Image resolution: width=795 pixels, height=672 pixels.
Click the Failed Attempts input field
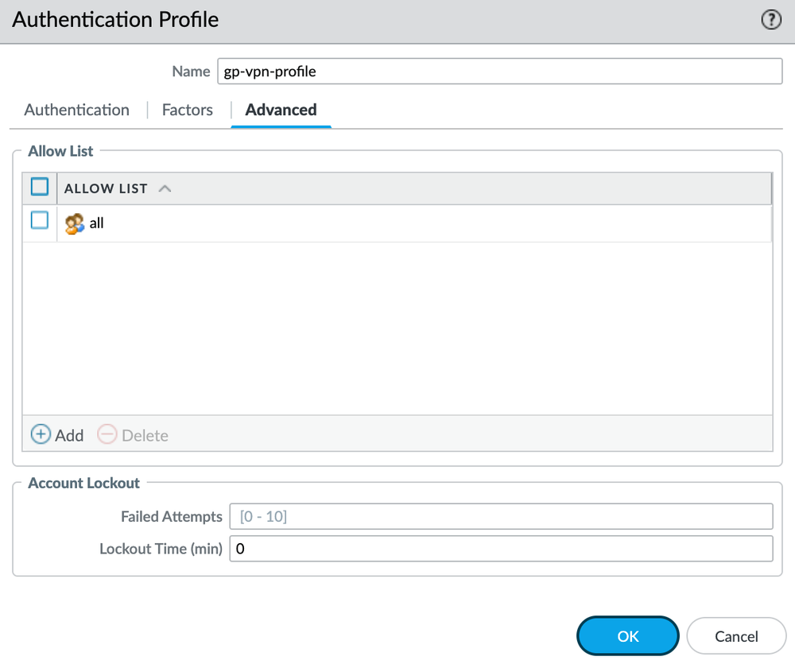[500, 516]
